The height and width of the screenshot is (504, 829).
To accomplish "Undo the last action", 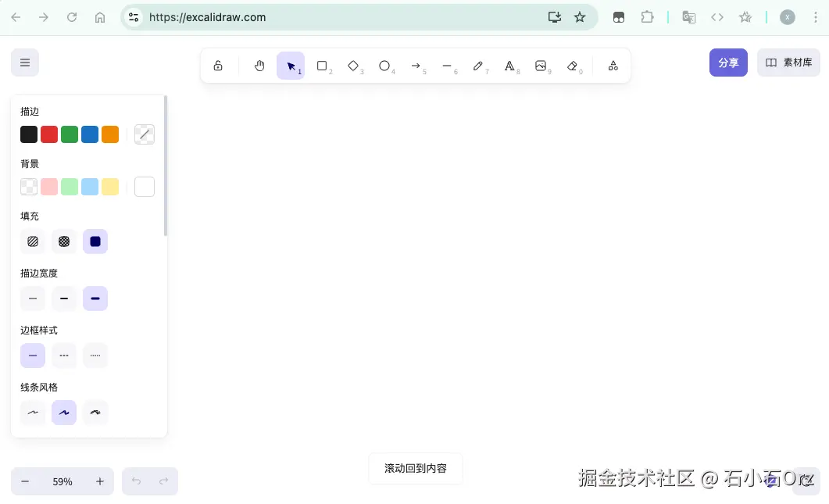I will (x=137, y=481).
